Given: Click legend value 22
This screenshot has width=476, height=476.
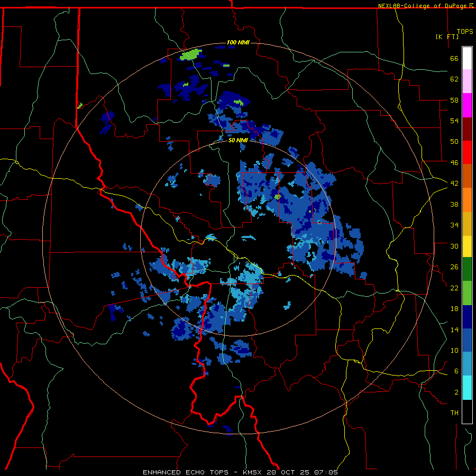Looking at the screenshot, I should click(x=454, y=288).
